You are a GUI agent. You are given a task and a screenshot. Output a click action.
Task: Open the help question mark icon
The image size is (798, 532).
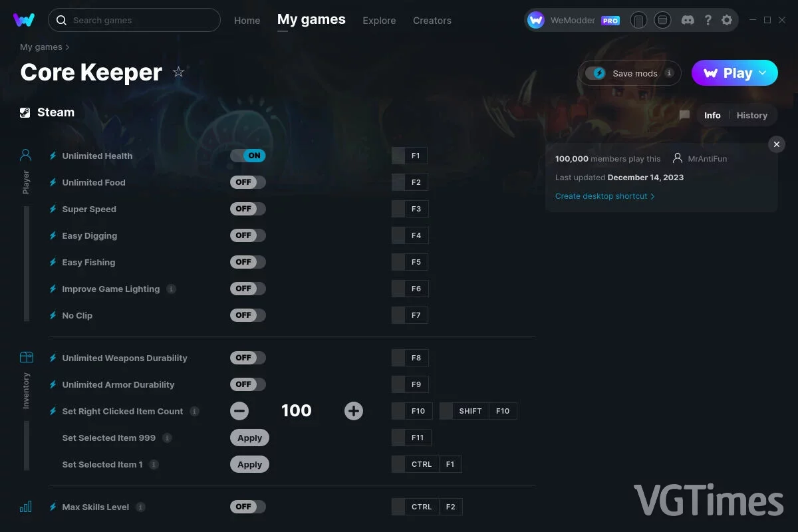click(708, 21)
